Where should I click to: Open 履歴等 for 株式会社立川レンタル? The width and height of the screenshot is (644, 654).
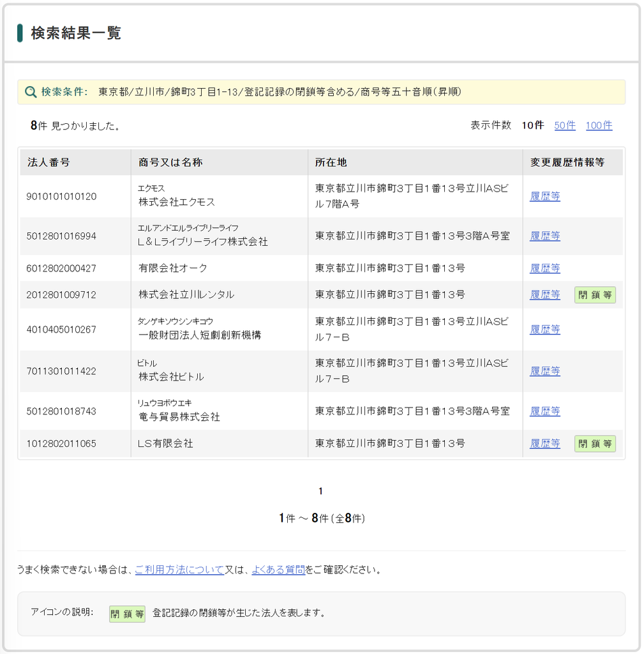[x=545, y=294]
